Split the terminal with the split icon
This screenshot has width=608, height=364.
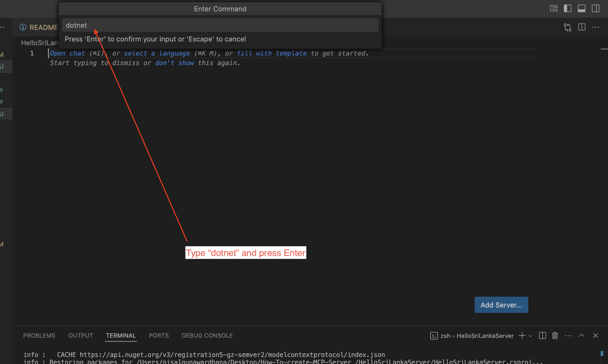click(542, 335)
